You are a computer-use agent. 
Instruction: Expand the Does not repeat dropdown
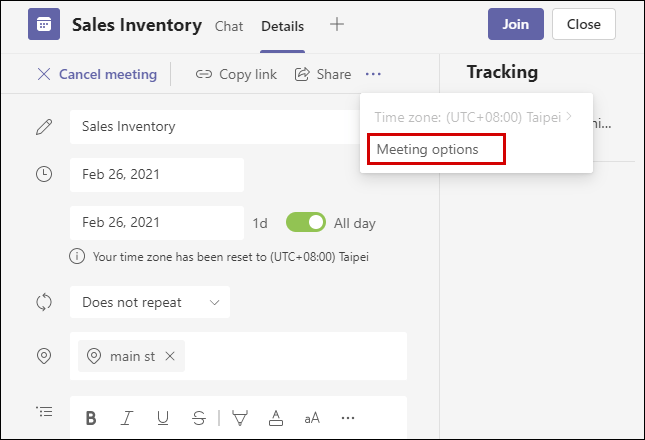tap(150, 302)
